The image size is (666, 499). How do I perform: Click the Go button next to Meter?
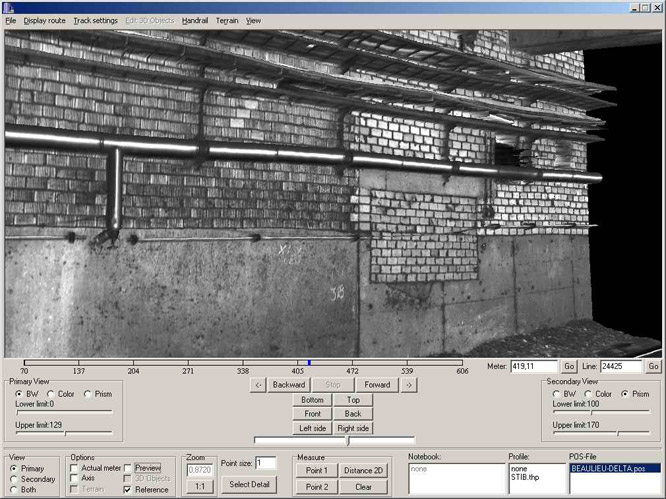click(569, 367)
